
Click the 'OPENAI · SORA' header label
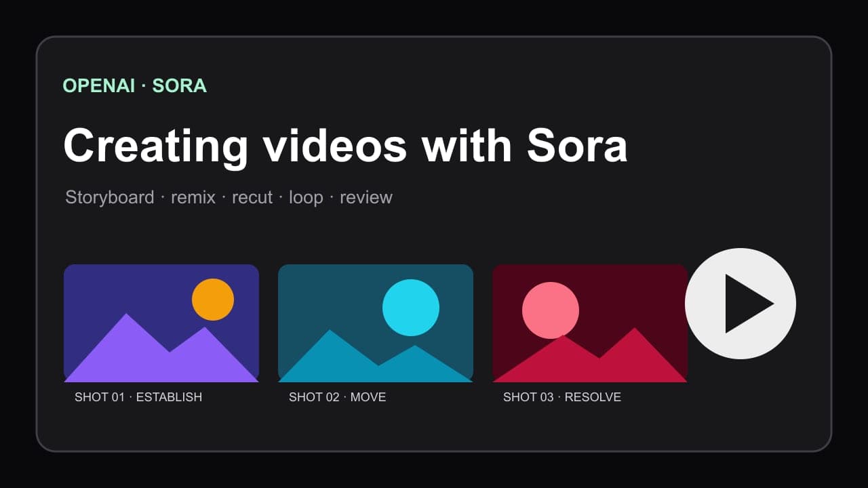tap(135, 85)
